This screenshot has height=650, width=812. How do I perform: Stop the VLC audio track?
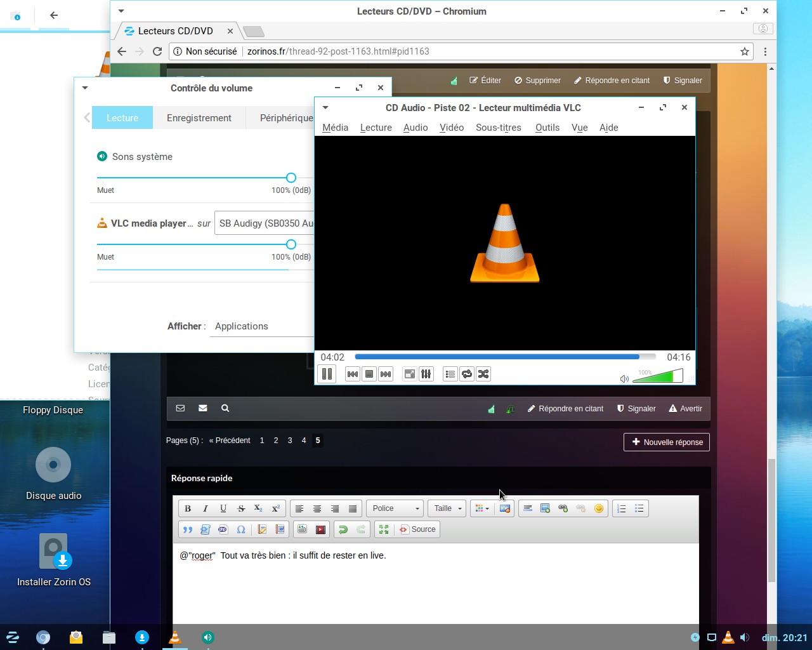coord(369,374)
